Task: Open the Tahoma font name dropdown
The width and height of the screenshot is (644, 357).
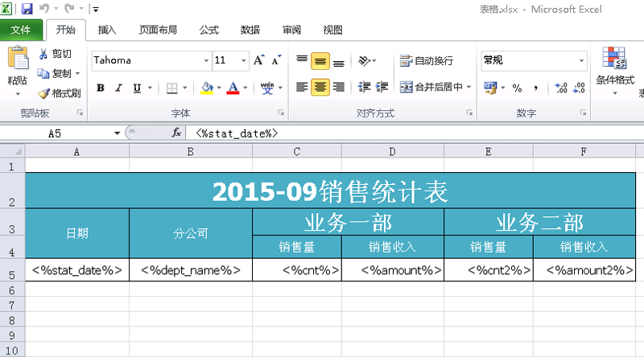Action: coord(205,60)
